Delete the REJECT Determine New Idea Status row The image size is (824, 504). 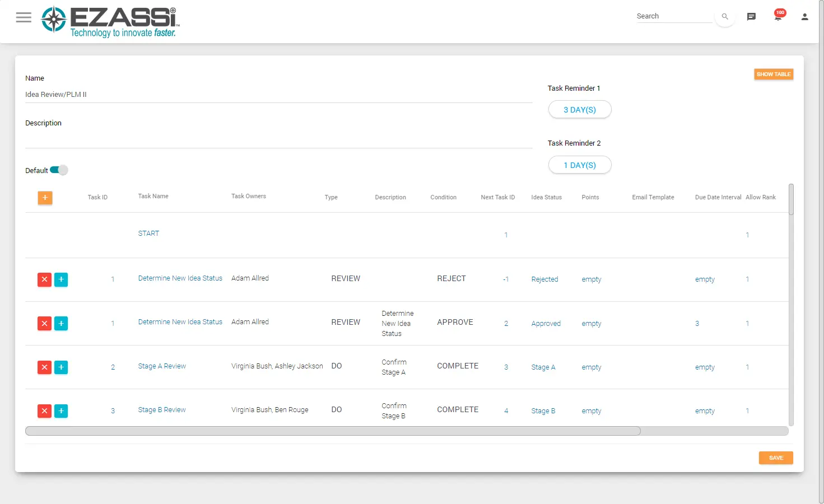click(44, 279)
